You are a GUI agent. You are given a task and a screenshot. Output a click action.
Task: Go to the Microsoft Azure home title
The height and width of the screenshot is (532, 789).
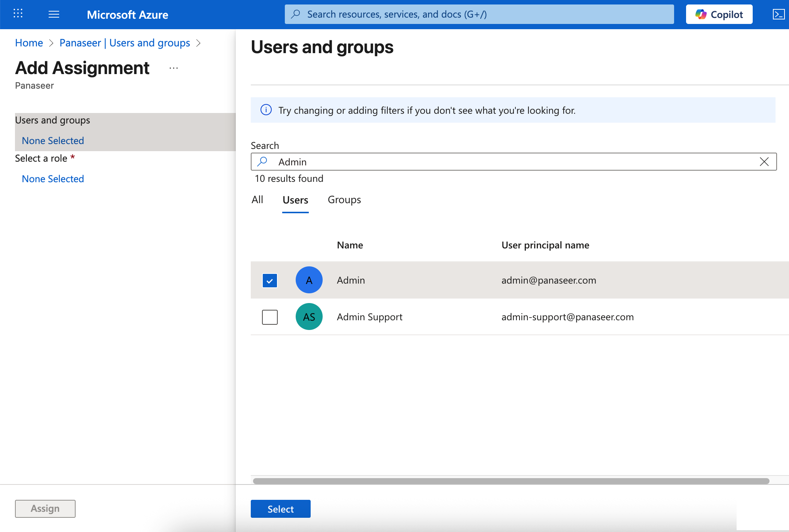[x=127, y=15]
